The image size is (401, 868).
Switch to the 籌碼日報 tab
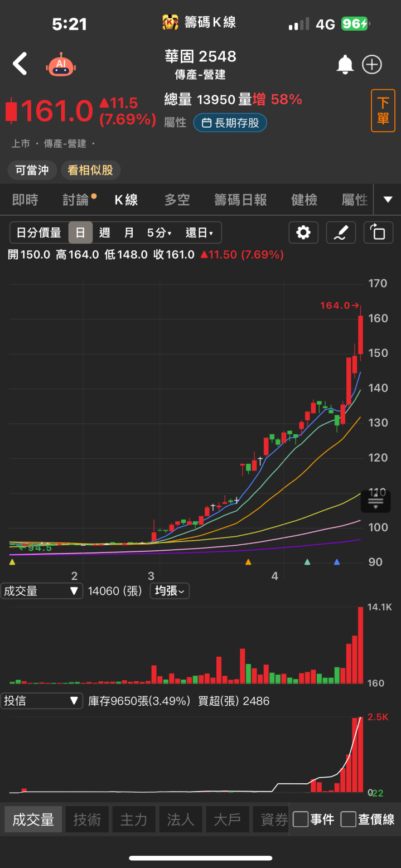240,200
